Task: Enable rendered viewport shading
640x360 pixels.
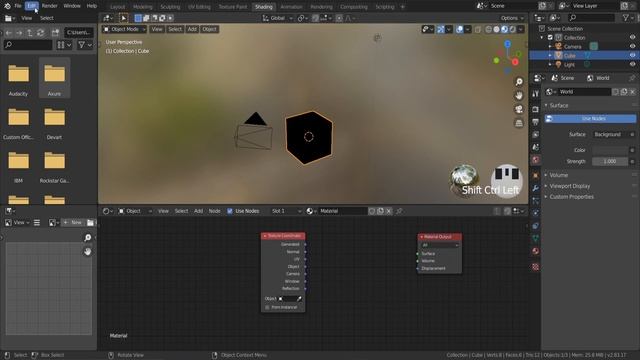Action: click(x=513, y=29)
